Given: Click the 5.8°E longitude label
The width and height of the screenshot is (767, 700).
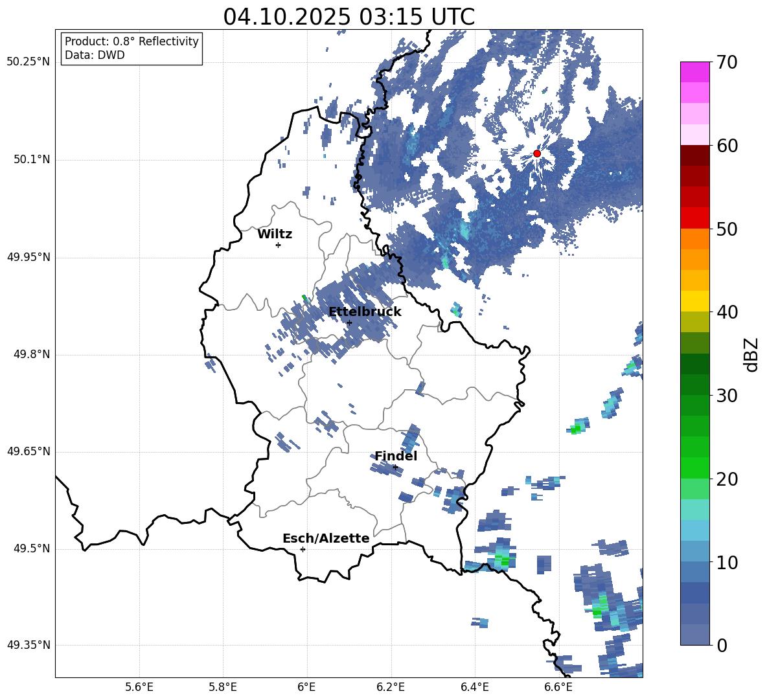Looking at the screenshot, I should (x=223, y=687).
